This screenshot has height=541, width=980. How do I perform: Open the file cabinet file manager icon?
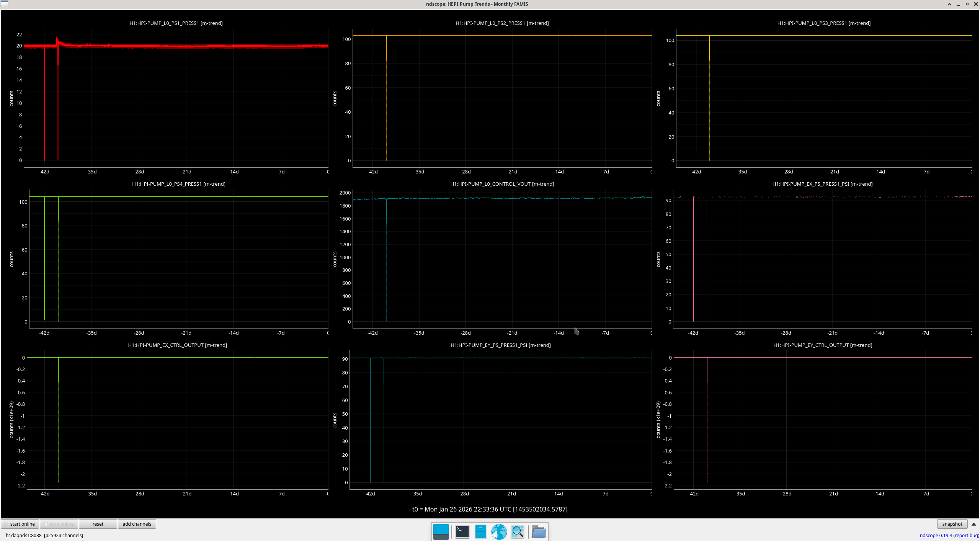pos(480,532)
